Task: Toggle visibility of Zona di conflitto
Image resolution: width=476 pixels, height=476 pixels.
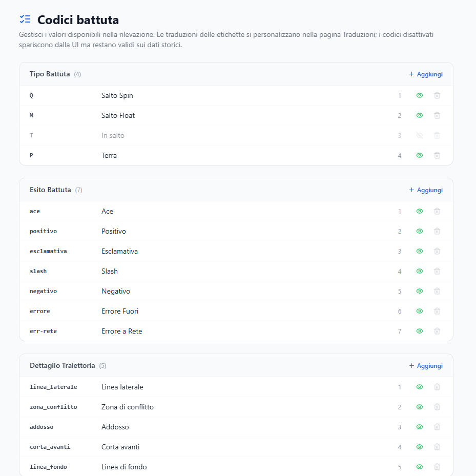Action: pos(420,407)
